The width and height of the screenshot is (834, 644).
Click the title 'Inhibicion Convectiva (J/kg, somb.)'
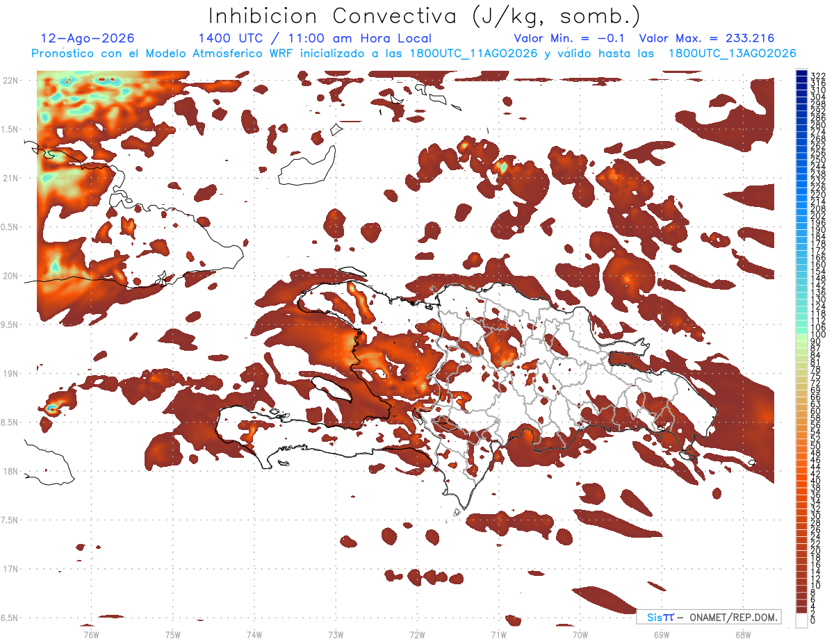tap(425, 17)
